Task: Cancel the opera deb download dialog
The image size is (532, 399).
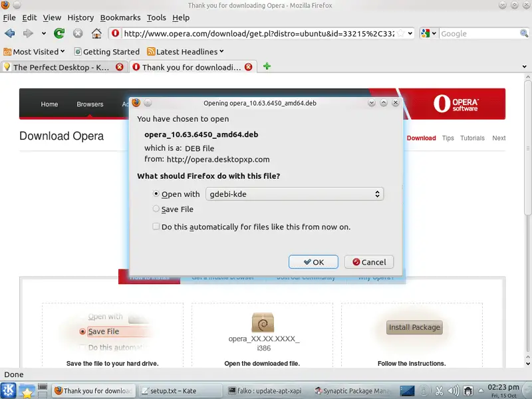Action: click(x=369, y=262)
